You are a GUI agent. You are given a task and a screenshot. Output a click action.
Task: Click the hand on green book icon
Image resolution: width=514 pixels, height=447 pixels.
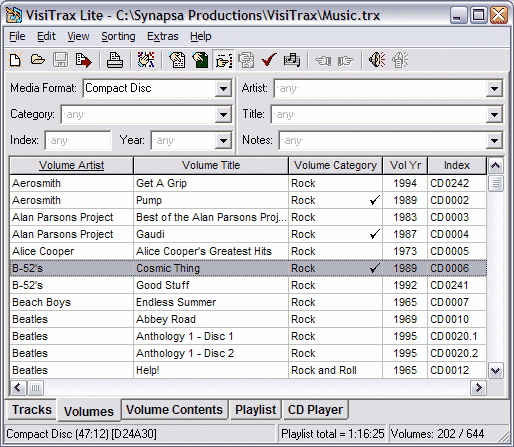200,60
